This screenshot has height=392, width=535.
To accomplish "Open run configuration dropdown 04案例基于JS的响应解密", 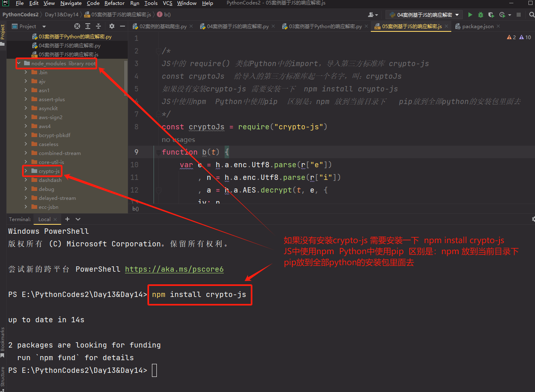I will 424,15.
